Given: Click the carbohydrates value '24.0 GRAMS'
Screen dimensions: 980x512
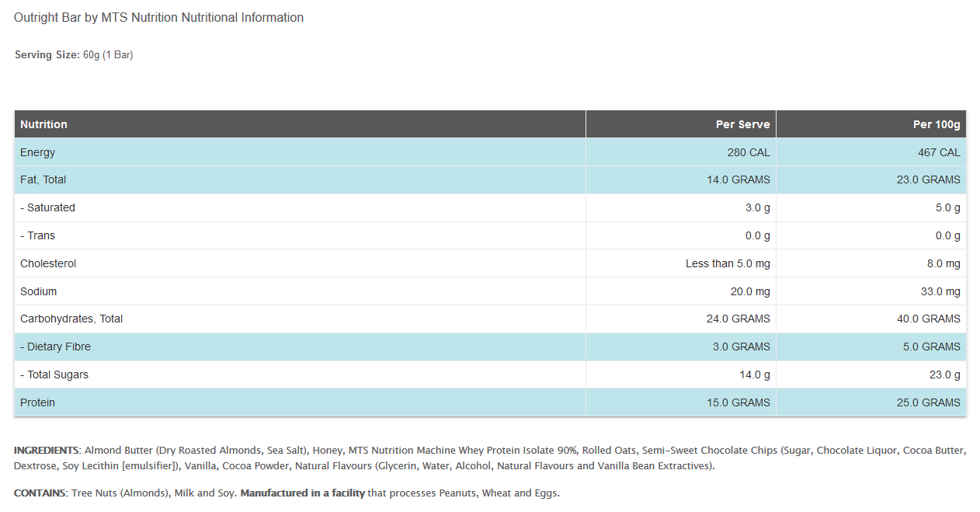Looking at the screenshot, I should coord(738,319).
